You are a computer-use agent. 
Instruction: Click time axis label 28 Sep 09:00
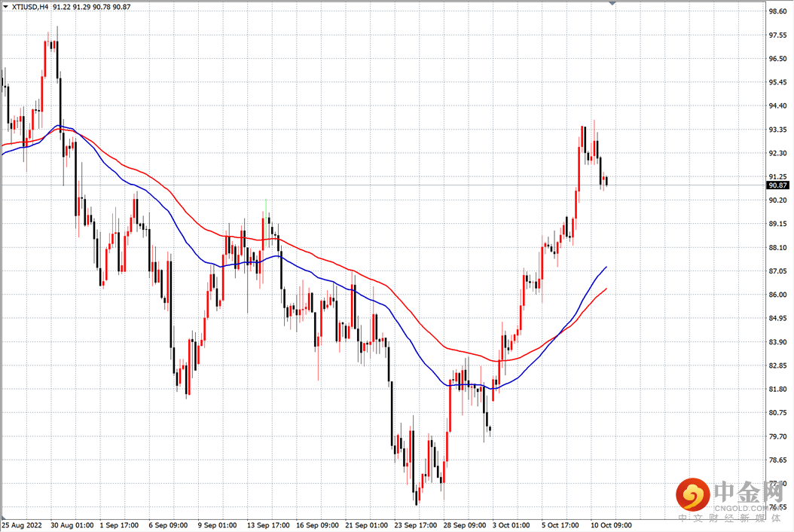pyautogui.click(x=465, y=525)
